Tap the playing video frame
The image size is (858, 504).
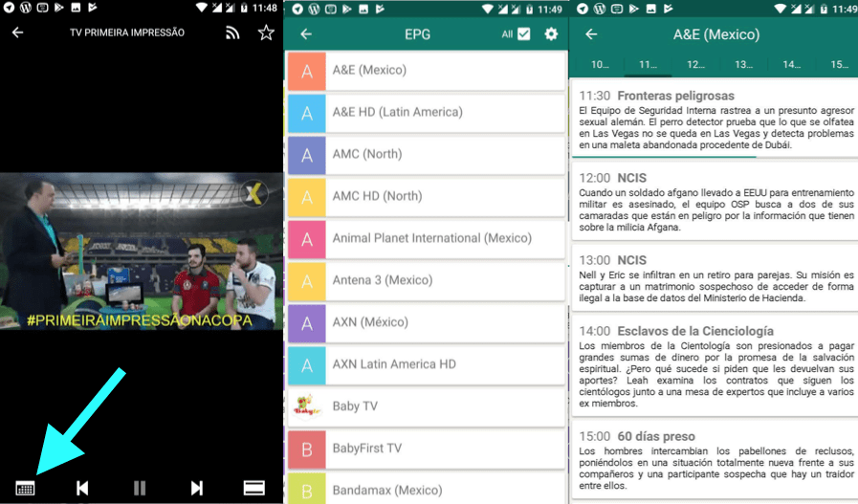(142, 252)
